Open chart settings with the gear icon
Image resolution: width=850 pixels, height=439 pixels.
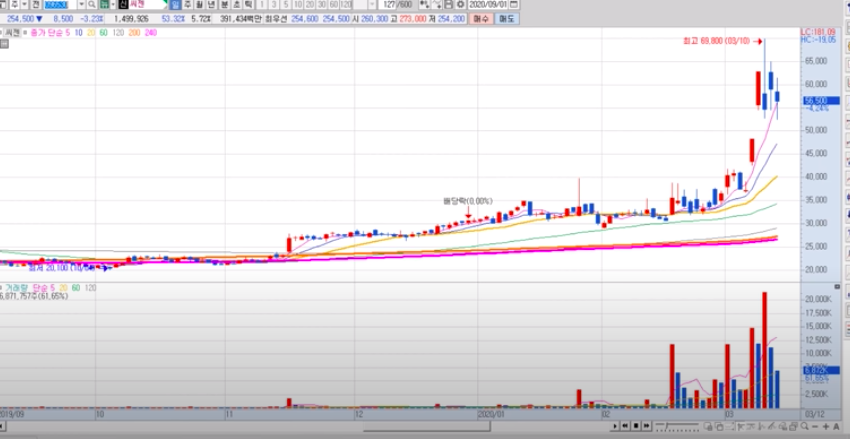click(x=460, y=4)
